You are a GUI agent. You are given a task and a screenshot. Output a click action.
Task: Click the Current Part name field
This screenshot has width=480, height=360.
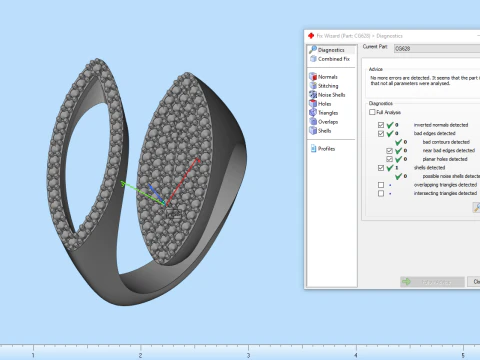[x=437, y=49]
